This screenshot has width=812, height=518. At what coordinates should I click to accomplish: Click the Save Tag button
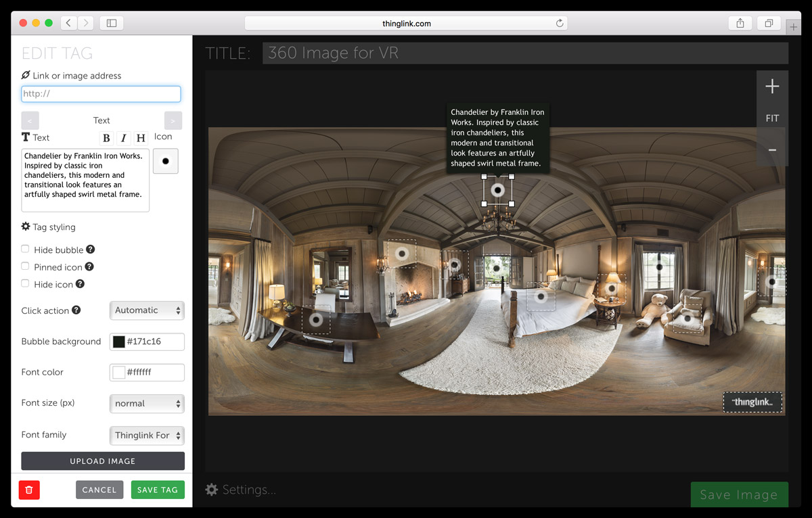pos(158,490)
